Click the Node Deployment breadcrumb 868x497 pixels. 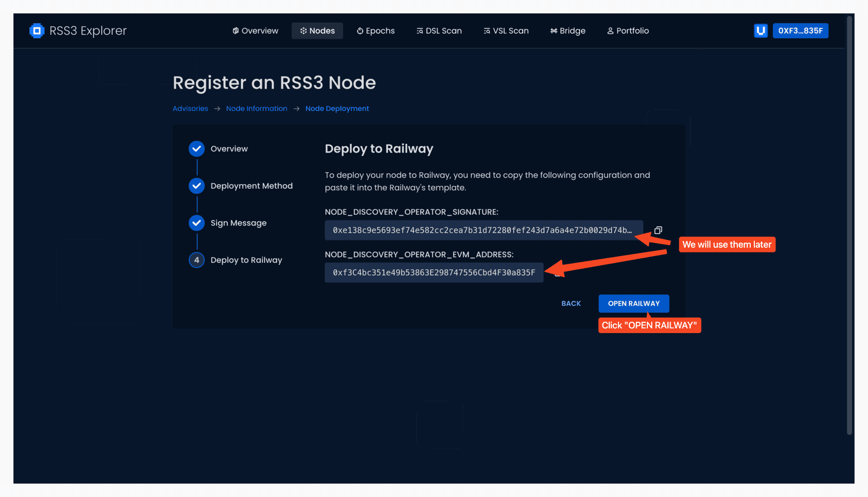tap(337, 109)
